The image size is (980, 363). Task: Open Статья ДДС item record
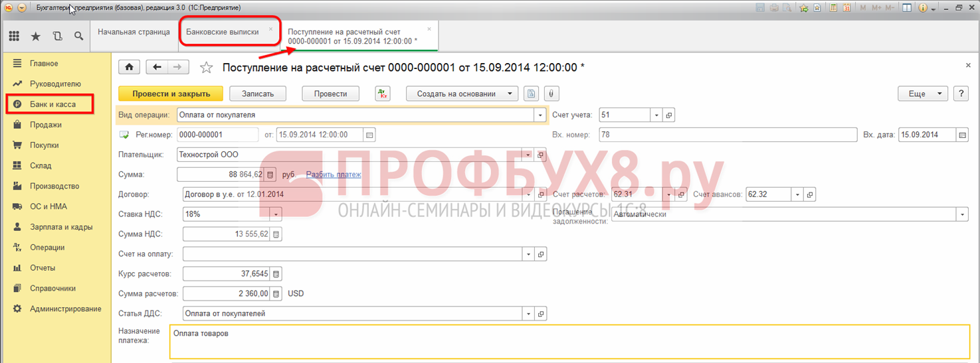tap(541, 313)
